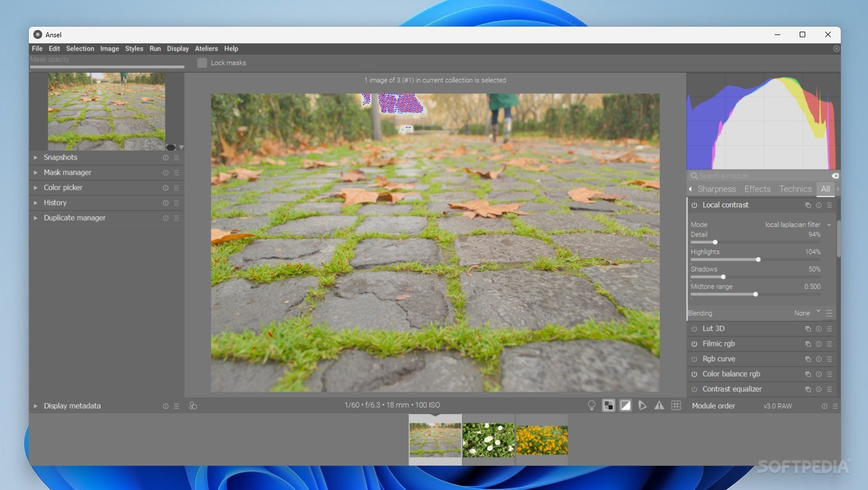Open the Ateliers menu
Screen dimensions: 868x490
click(206, 49)
